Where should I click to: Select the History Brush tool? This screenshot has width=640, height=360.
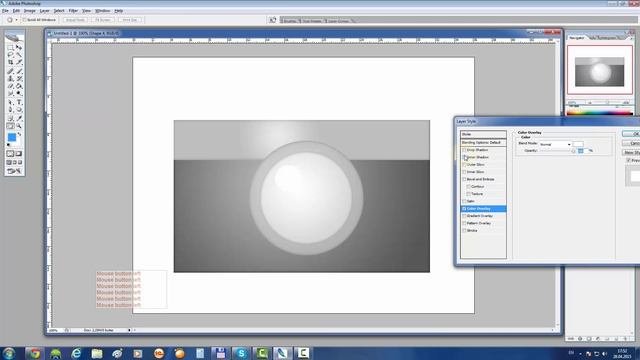[19, 79]
